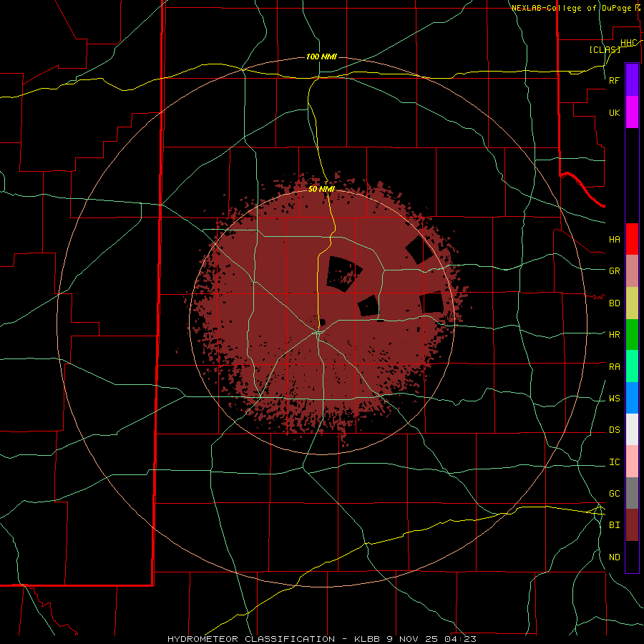Click the "NEXLAB-College of DuPage" credit text

point(572,8)
